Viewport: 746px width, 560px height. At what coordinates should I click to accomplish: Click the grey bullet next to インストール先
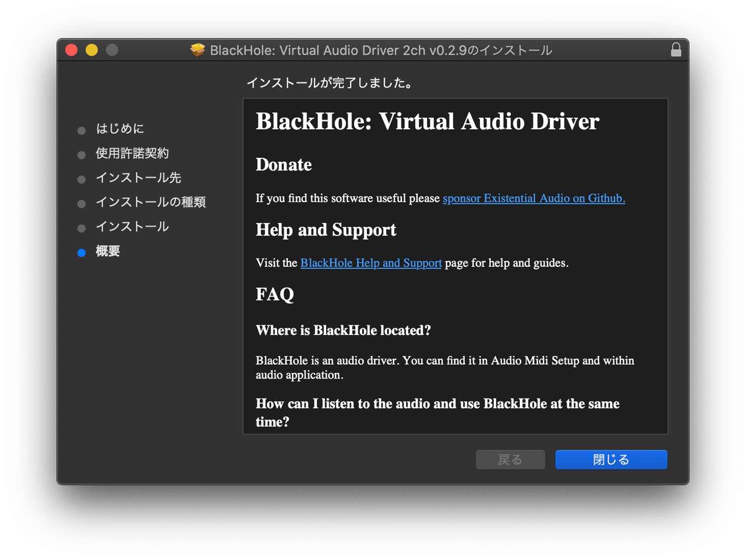coord(82,179)
